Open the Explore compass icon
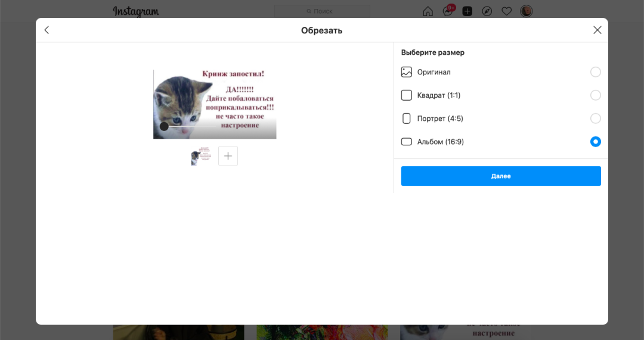The image size is (644, 340). coord(487,11)
